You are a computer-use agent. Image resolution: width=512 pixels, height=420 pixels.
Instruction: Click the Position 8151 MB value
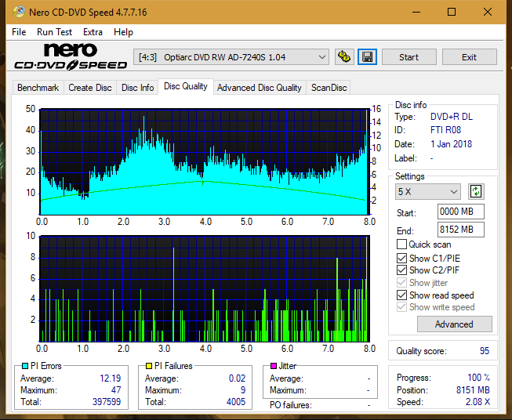tap(473, 390)
